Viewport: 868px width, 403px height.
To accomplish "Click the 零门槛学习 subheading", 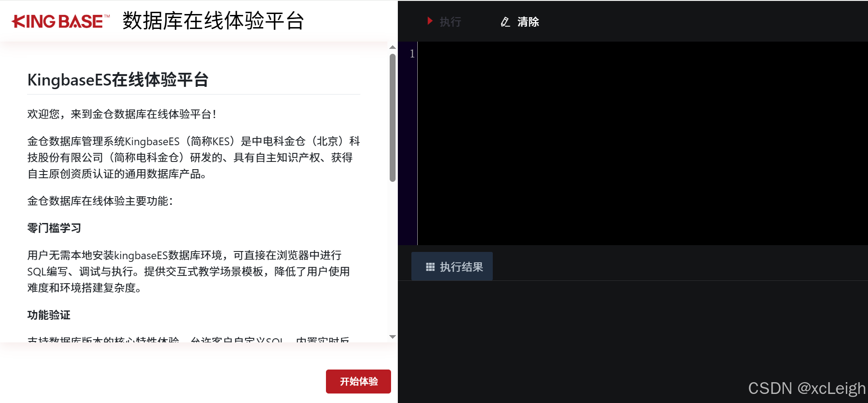I will [x=54, y=228].
